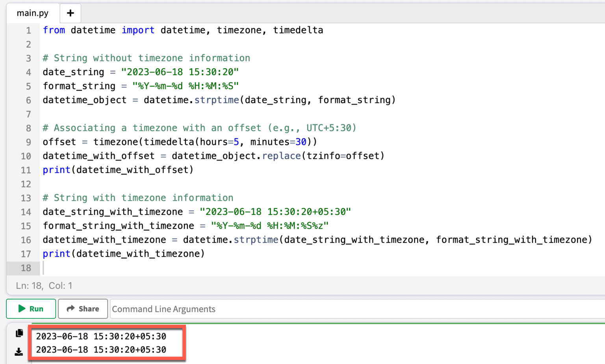The width and height of the screenshot is (605, 364).
Task: Create a new file with the plus button
Action: tap(70, 13)
